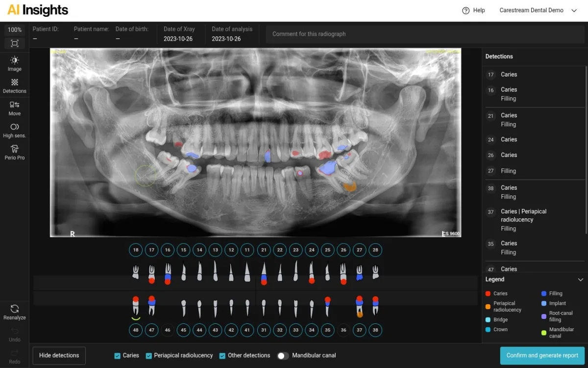Select detection 37 Caries Periapical radiolucency

pos(536,220)
